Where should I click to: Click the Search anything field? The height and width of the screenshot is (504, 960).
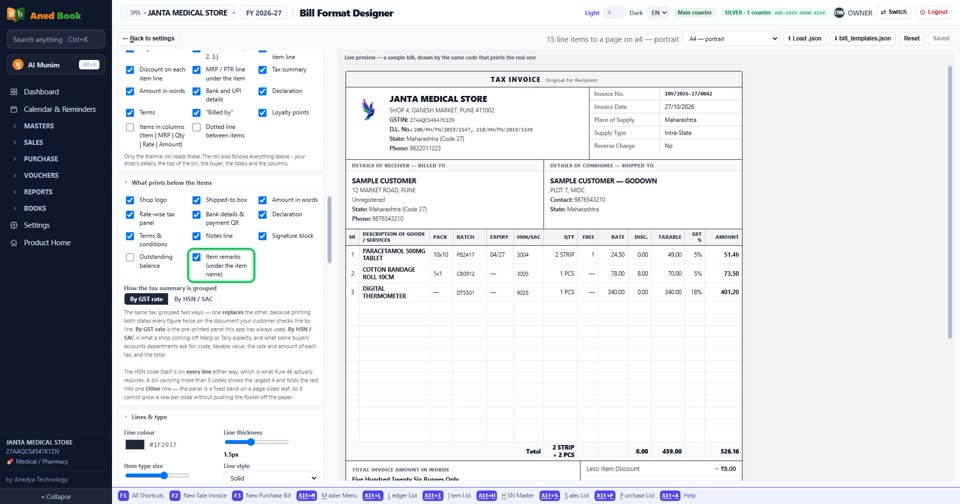pos(56,40)
